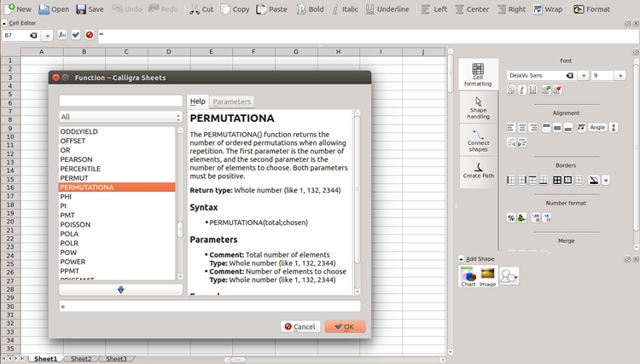The width and height of the screenshot is (640, 364).
Task: Paste from the main toolbar
Action: (272, 9)
